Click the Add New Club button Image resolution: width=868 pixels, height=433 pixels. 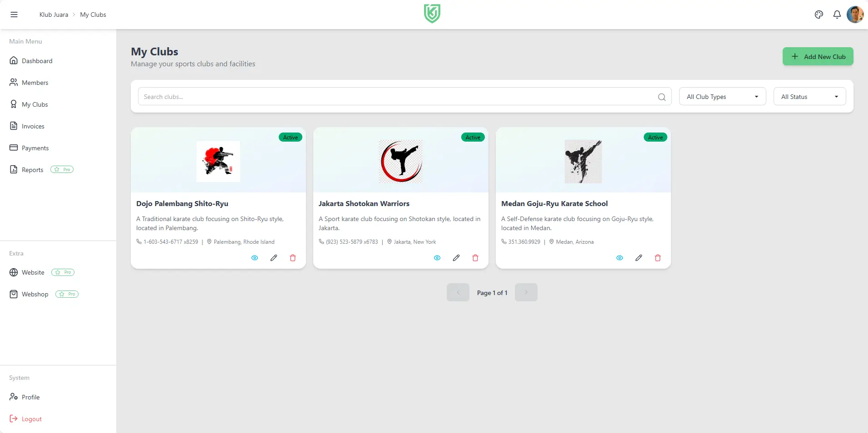pyautogui.click(x=818, y=57)
